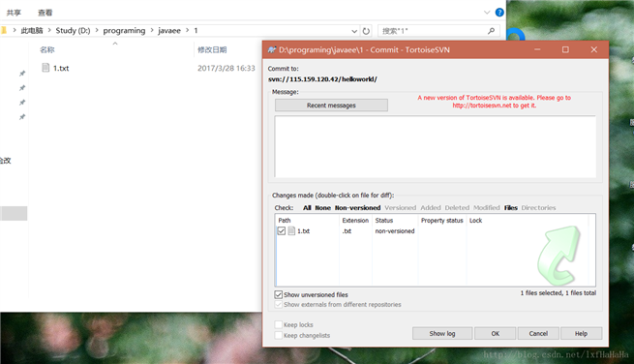Sort by Status column header
Image resolution: width=634 pixels, height=364 pixels.
[383, 220]
